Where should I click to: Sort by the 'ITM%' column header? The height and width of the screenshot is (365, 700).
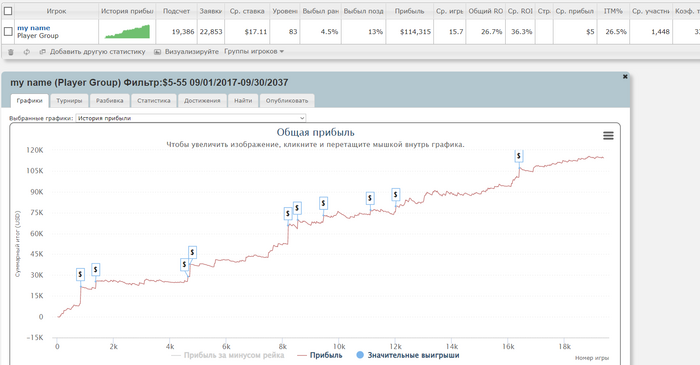click(x=613, y=11)
